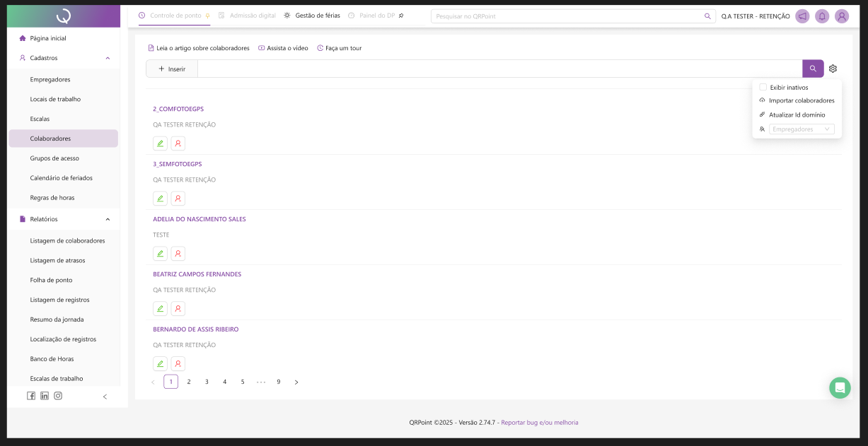Click deactivate user icon for BEATRIZ CAMPOS FERNANDES
This screenshot has height=446, width=868.
click(x=178, y=309)
